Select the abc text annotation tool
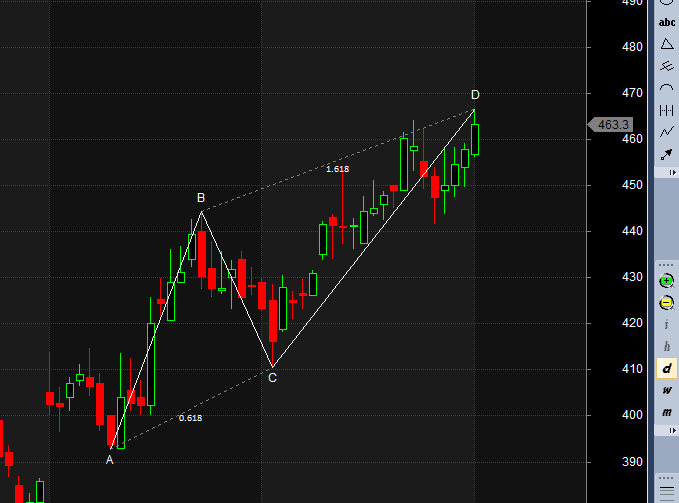 pyautogui.click(x=666, y=22)
